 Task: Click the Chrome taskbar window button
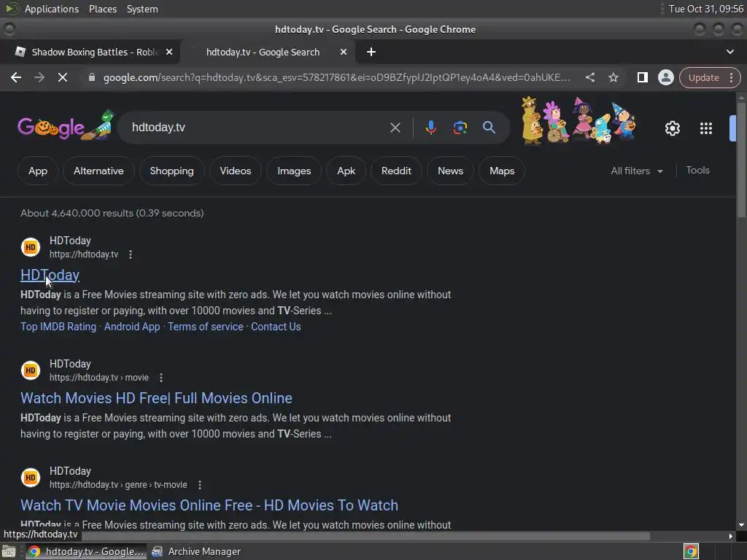(x=86, y=551)
